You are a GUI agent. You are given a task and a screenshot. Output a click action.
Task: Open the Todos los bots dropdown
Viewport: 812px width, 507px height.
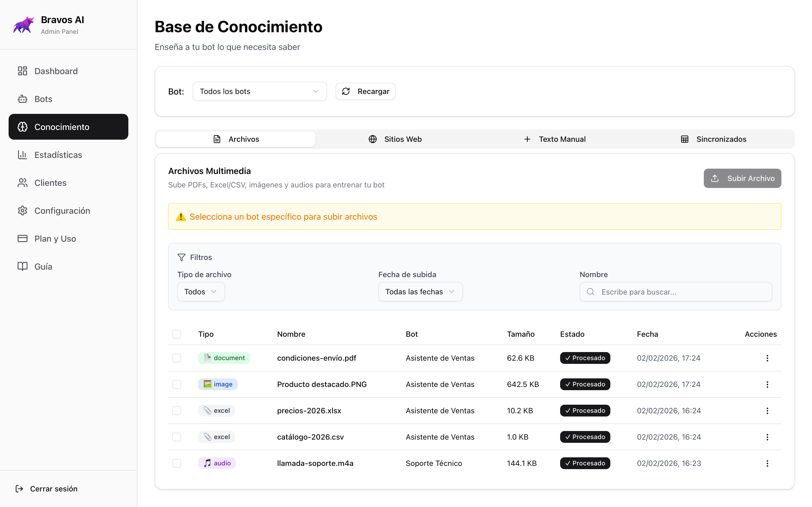(259, 91)
